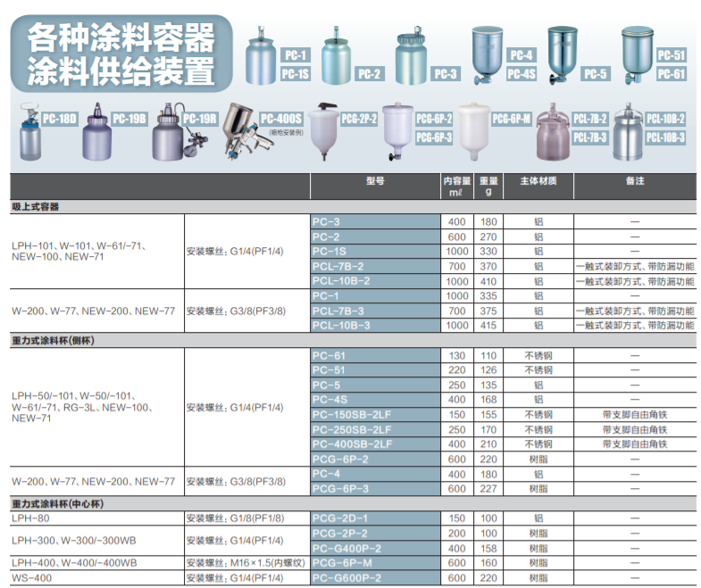Viewport: 701px width, 588px height.
Task: Click the PC-5 model cell in table
Action: [x=375, y=385]
